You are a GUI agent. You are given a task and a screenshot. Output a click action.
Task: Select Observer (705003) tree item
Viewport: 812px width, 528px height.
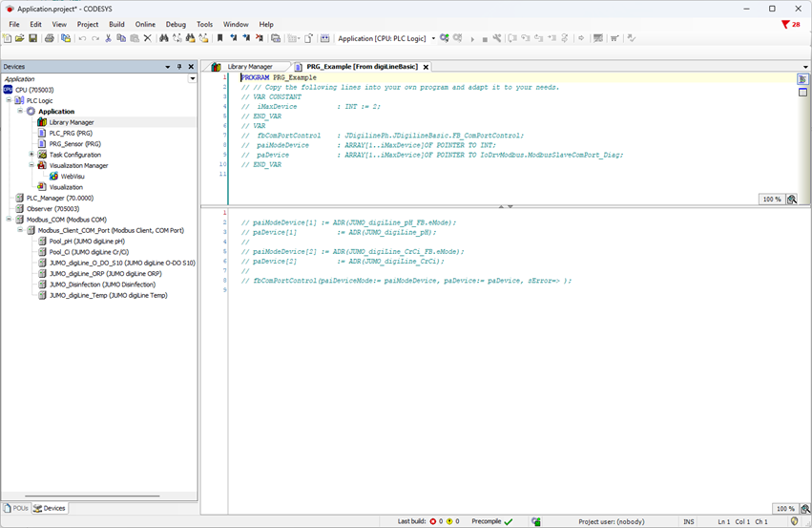(x=52, y=209)
